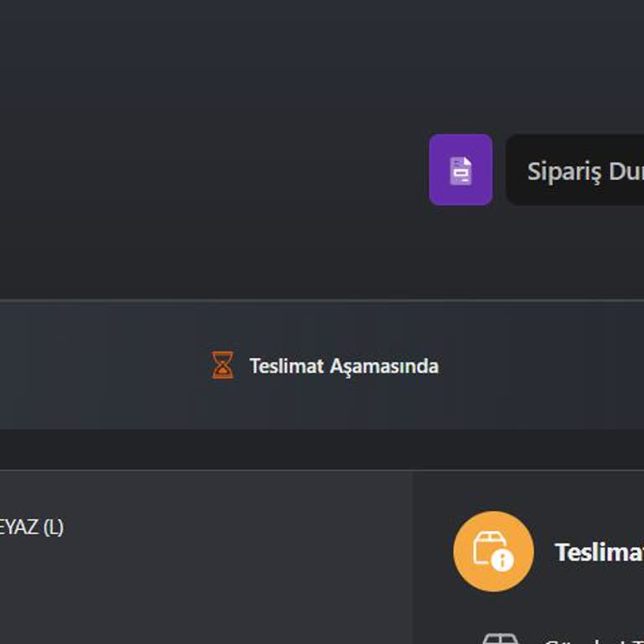Image resolution: width=644 pixels, height=644 pixels.
Task: Click the gray shipment box icon at bottom
Action: (x=500, y=639)
